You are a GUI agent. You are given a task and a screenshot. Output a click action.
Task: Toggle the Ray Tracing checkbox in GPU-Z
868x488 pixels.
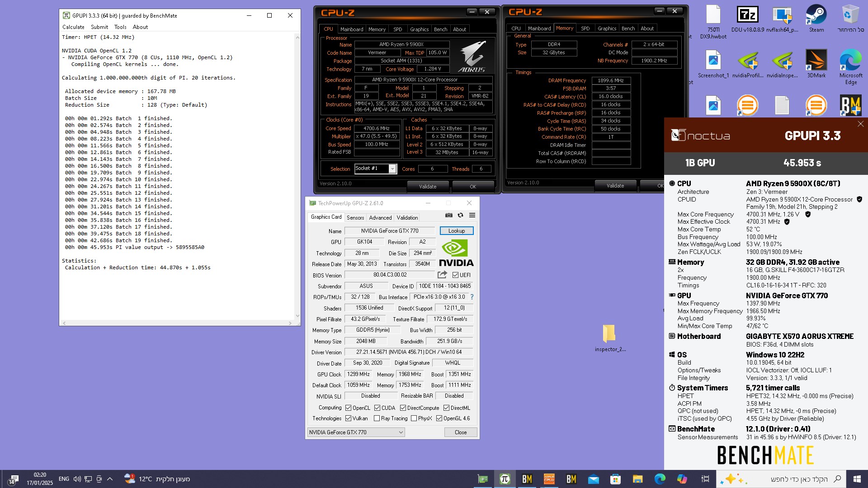click(377, 418)
